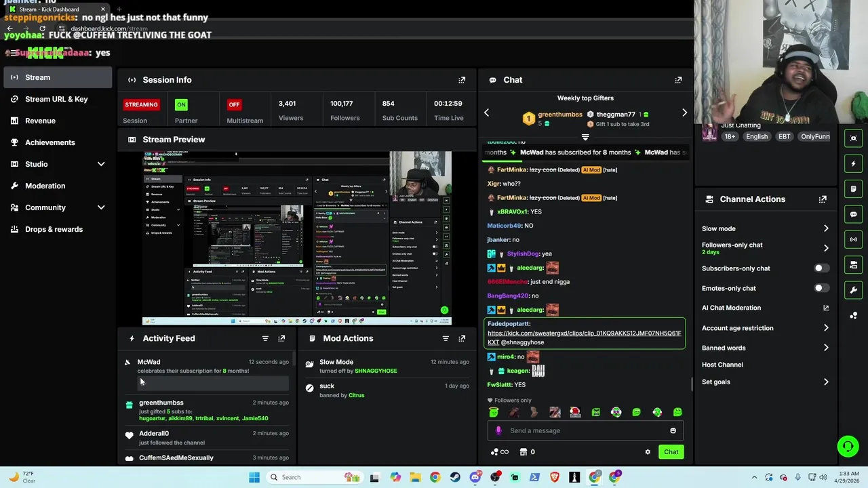
Task: Click username greenthumbss in Activity Feed
Action: point(161,403)
